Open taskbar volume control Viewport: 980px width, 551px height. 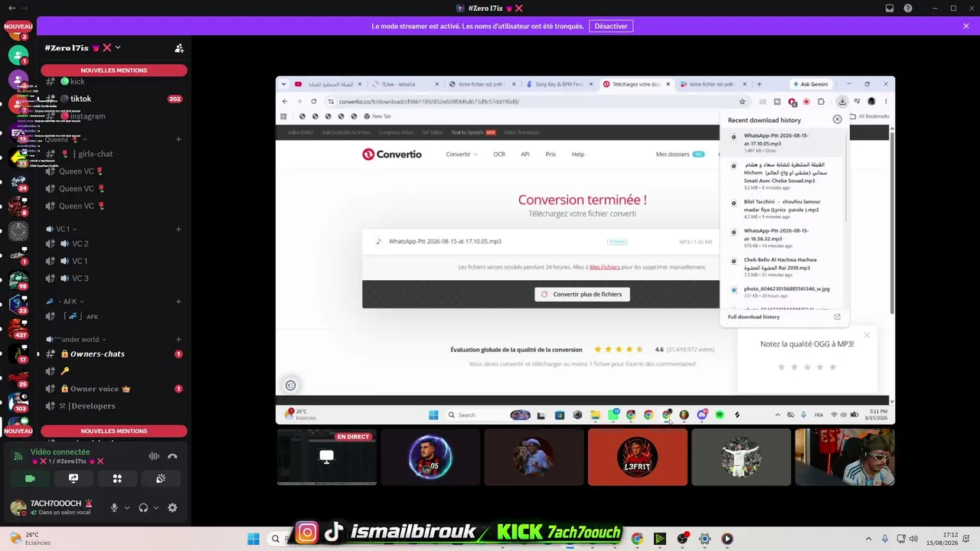[915, 539]
